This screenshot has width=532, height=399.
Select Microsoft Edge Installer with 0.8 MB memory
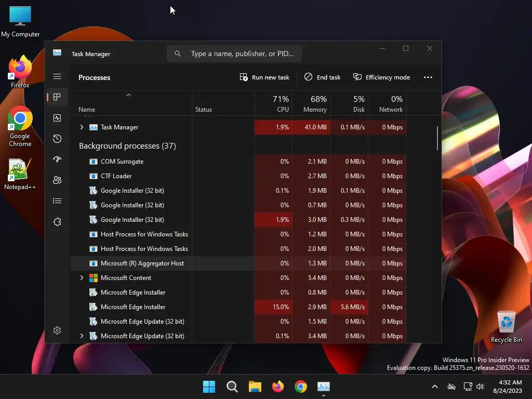click(x=238, y=292)
